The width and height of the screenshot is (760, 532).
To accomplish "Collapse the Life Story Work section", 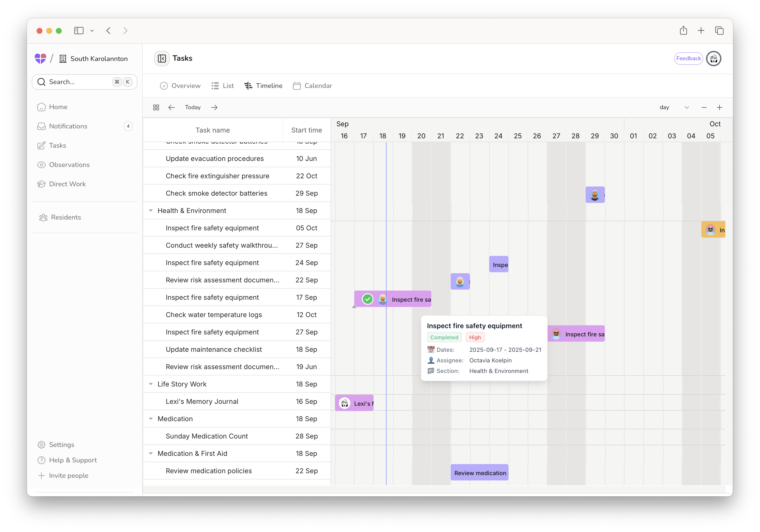I will (x=151, y=384).
